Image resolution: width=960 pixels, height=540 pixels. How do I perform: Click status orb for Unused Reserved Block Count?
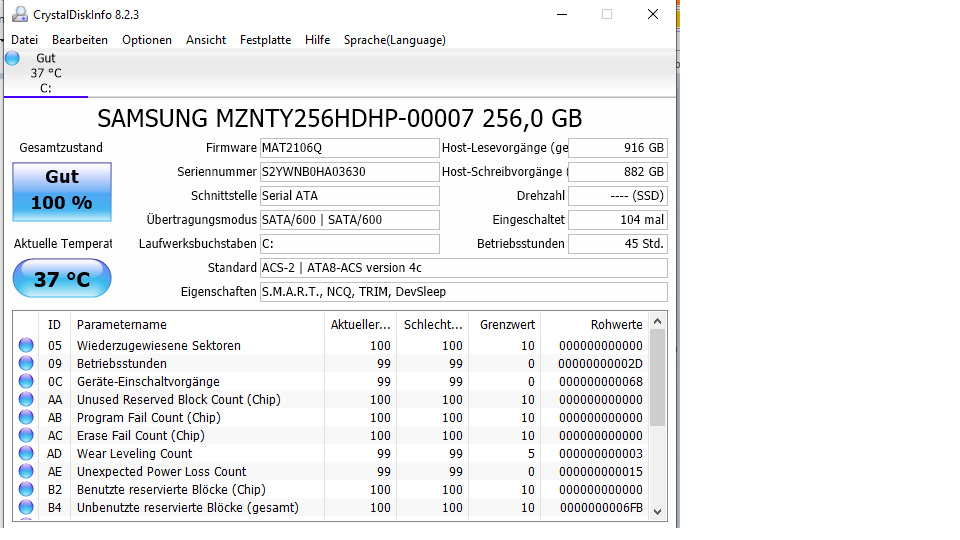26,399
